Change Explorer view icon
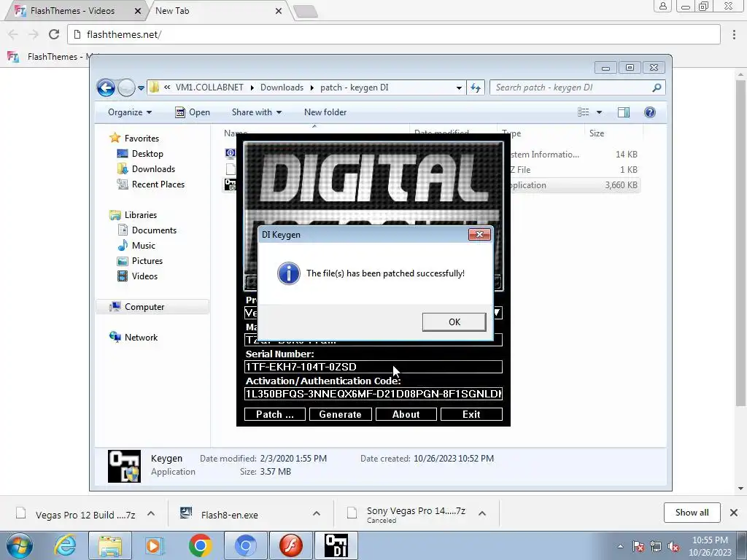Screen dimensions: 747x560 (583, 112)
